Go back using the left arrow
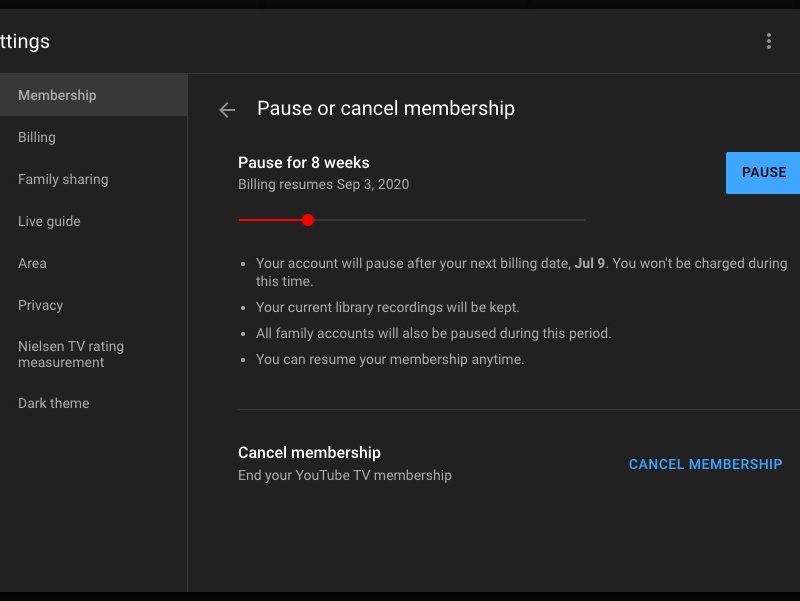Viewport: 800px width, 601px height. (x=227, y=110)
